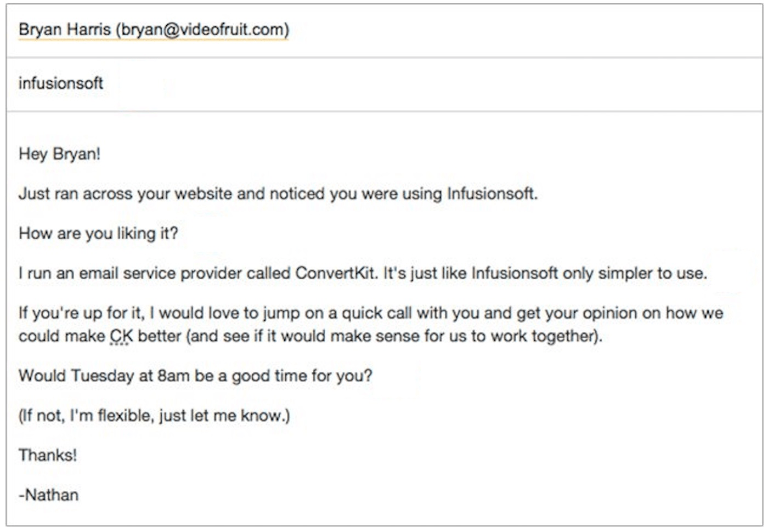Click the recipient field with Bryan Harris
The width and height of the screenshot is (768, 532).
point(384,30)
